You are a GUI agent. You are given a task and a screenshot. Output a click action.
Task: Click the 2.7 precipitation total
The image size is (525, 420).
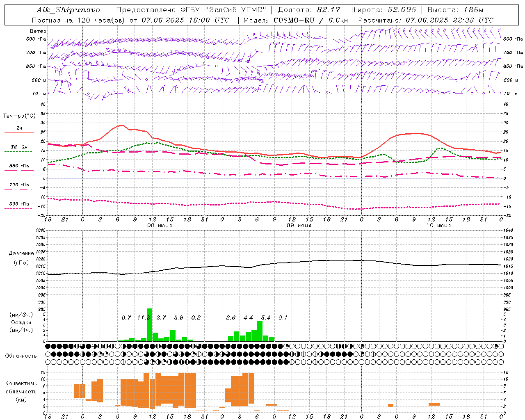click(161, 318)
